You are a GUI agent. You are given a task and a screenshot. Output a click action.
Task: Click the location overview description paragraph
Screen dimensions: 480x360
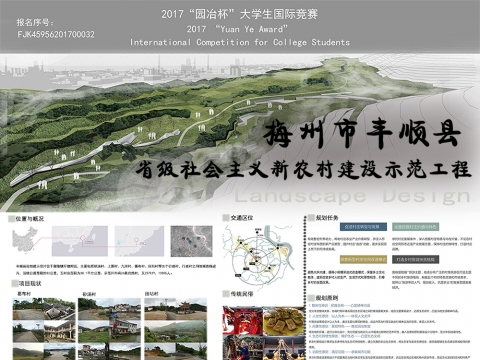[116, 270]
